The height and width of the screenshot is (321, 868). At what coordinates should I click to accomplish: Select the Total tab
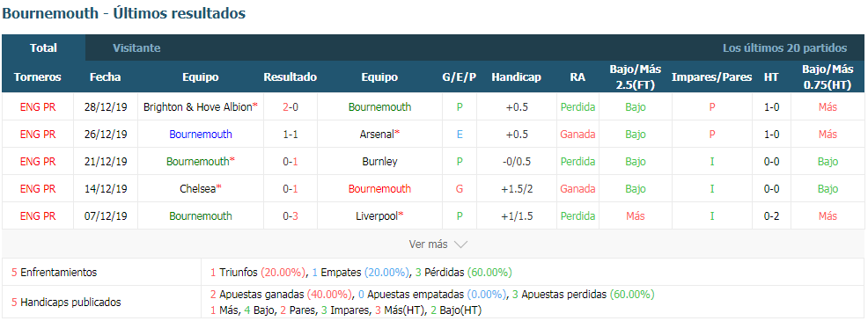click(44, 48)
